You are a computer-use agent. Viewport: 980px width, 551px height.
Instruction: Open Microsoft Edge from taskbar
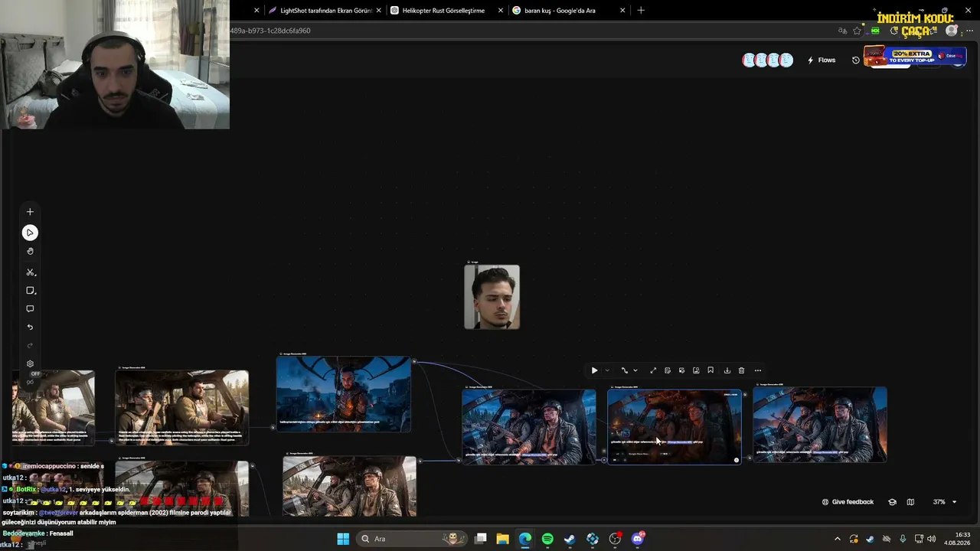click(x=524, y=539)
